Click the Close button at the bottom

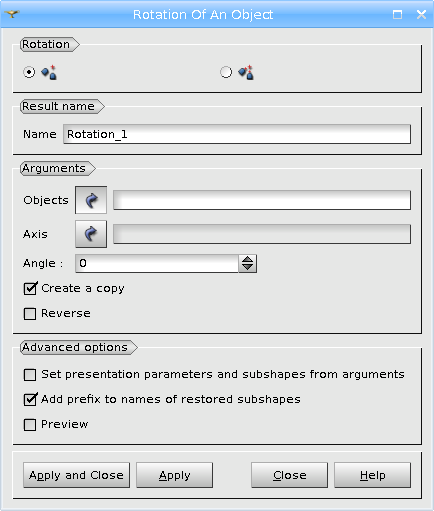[x=289, y=475]
